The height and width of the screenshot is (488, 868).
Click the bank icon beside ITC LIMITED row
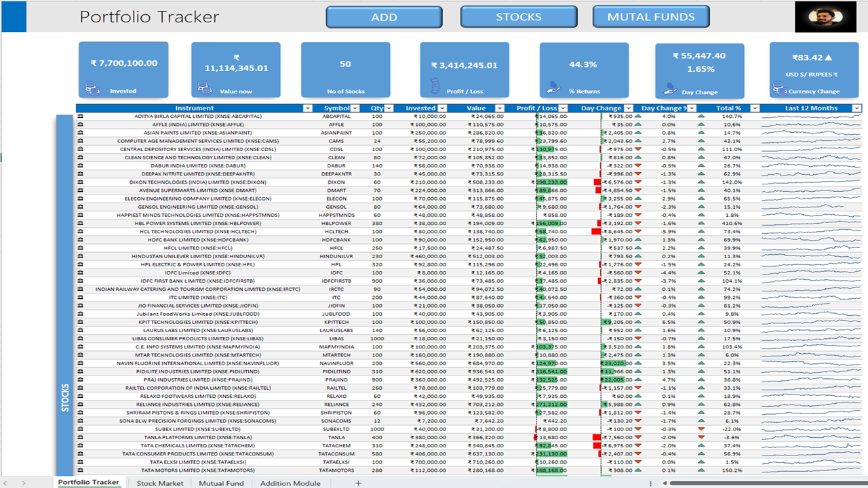81,298
